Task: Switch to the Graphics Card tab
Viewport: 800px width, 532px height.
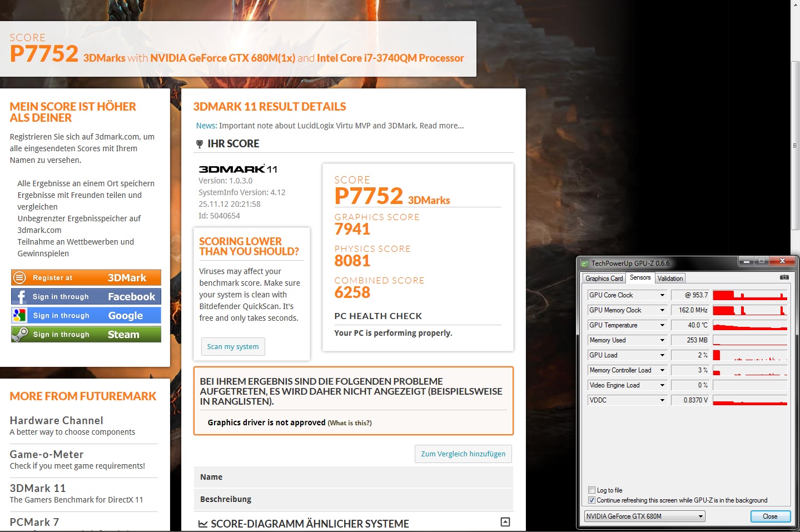Action: pos(604,279)
